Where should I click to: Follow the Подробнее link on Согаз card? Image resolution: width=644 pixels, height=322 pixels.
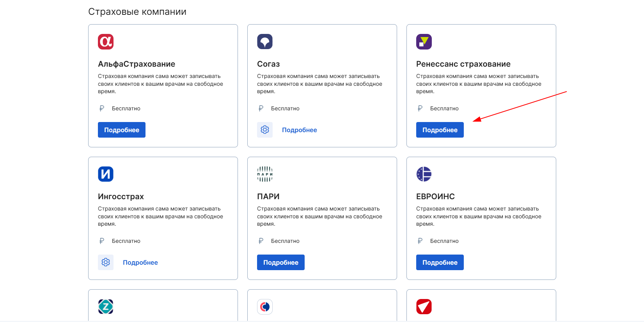click(300, 130)
